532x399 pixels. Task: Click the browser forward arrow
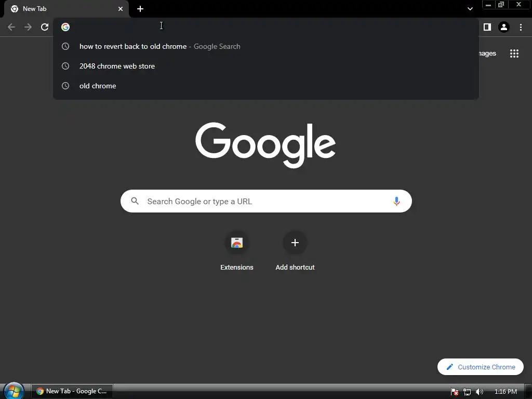[x=28, y=27]
